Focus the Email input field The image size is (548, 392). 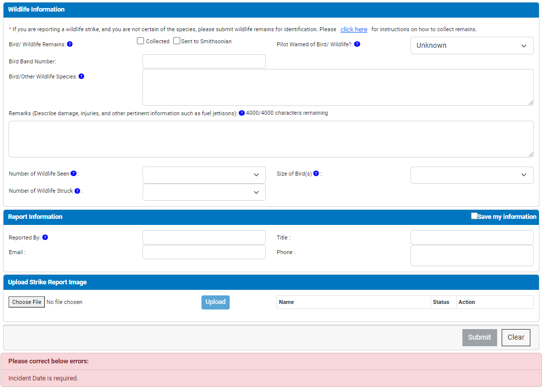[x=204, y=252]
